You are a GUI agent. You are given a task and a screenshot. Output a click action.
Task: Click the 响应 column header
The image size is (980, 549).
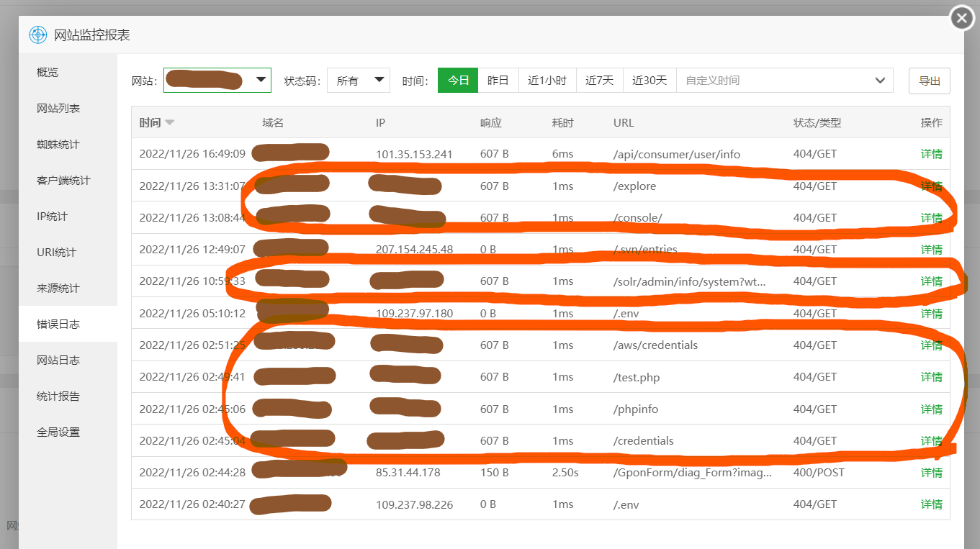pyautogui.click(x=491, y=122)
